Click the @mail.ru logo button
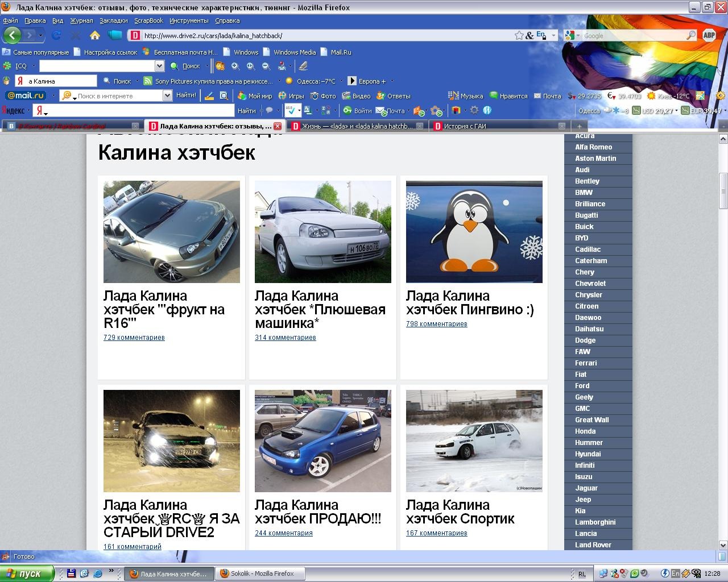The height and width of the screenshot is (582, 728). tap(26, 95)
